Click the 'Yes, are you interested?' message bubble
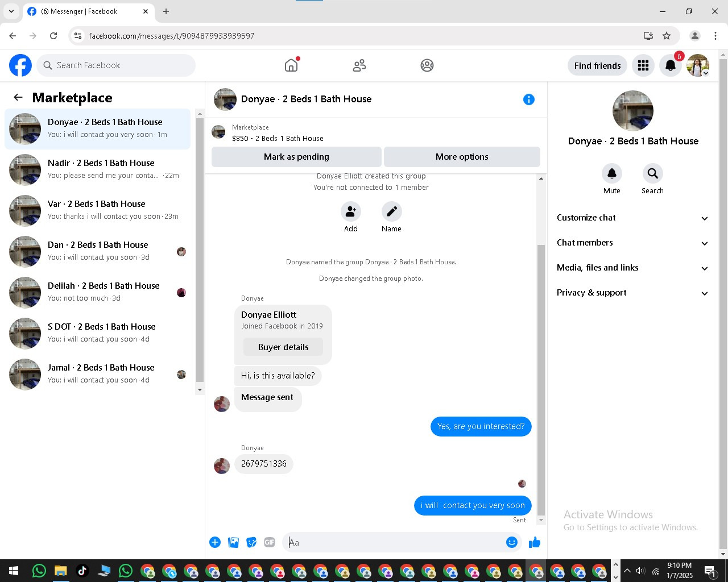This screenshot has height=582, width=728. click(481, 426)
